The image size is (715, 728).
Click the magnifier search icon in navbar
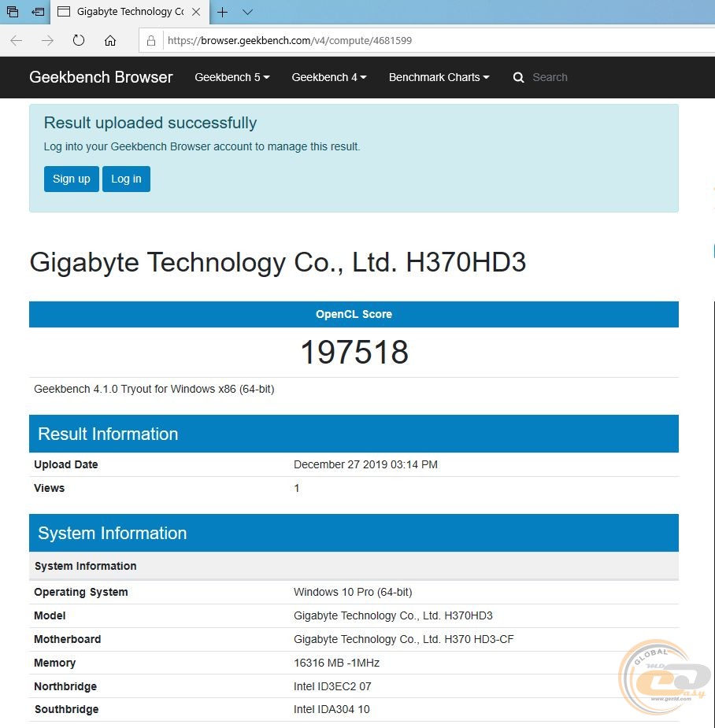(518, 77)
